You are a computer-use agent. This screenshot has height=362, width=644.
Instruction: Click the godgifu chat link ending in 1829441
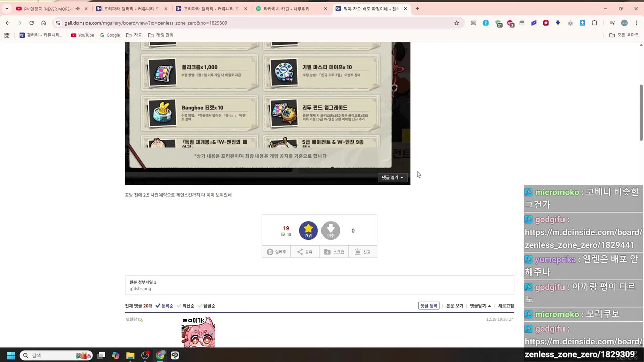(584, 239)
